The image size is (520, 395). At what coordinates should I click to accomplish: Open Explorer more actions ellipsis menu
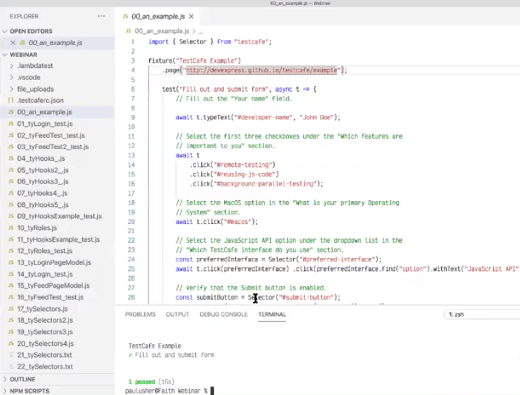point(101,16)
